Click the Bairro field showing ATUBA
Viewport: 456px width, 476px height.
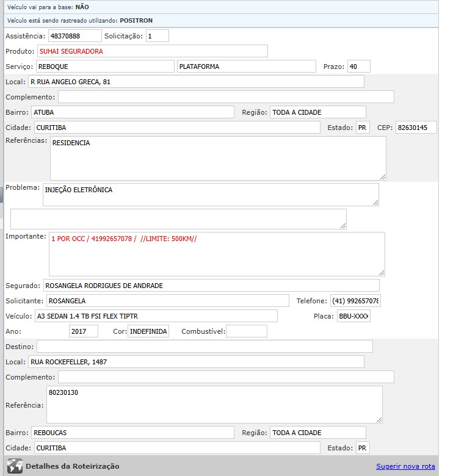(132, 112)
